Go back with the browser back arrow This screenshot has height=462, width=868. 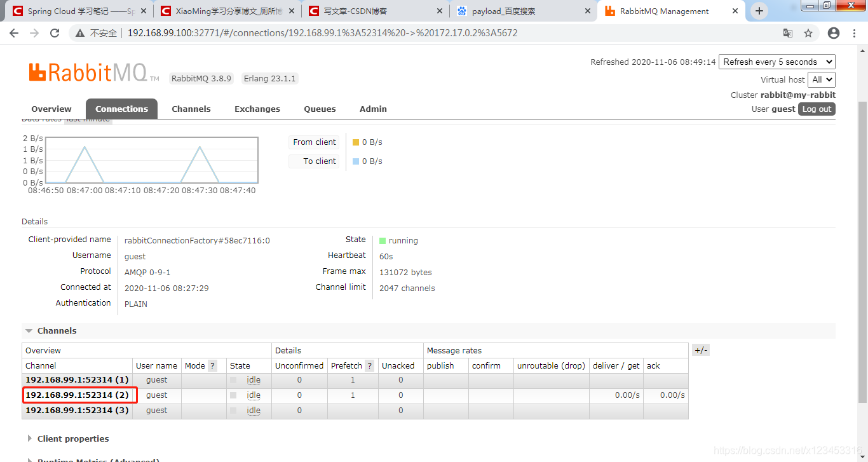click(14, 33)
